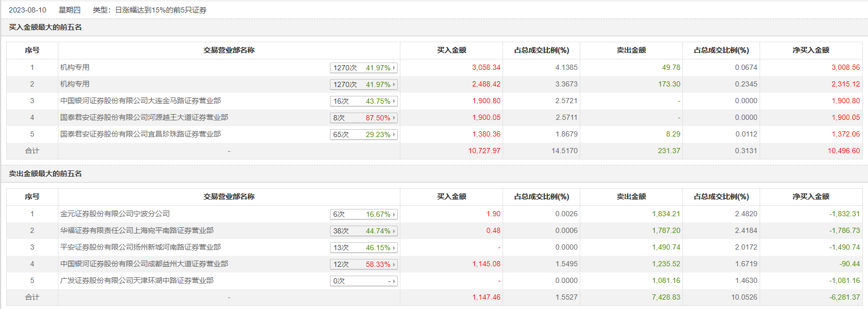
Task: Expand the 13次 46.15% stats box
Action: coord(363,248)
